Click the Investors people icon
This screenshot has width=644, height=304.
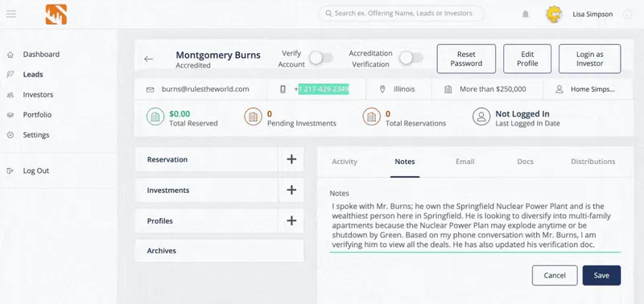(10, 95)
